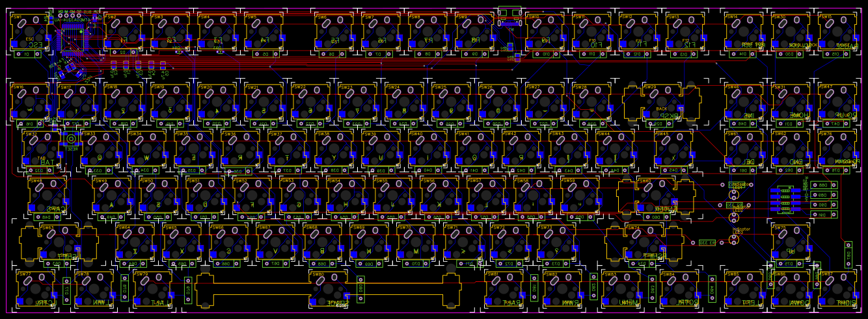This screenshot has height=319, width=868.
Task: Select the R3 330 resistor footprint
Action: (x=707, y=242)
